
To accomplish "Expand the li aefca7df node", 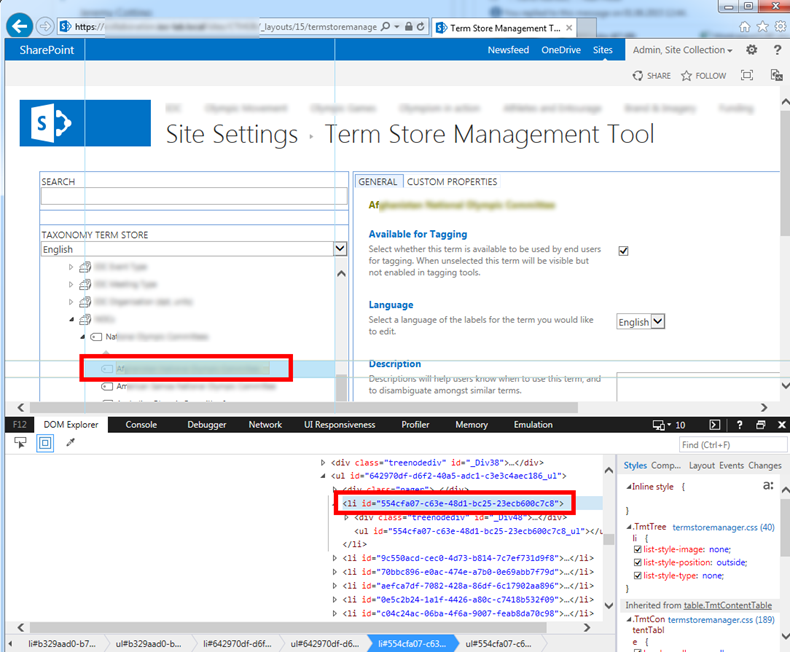I will (x=335, y=586).
